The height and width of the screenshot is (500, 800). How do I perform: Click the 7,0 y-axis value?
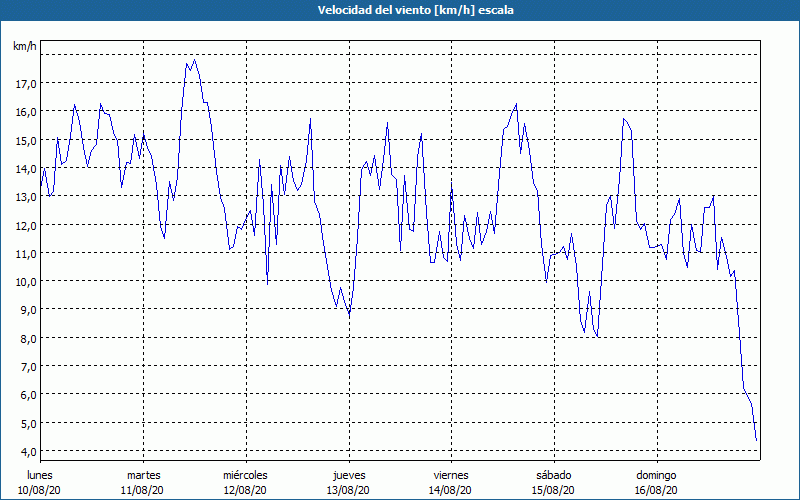coord(28,367)
